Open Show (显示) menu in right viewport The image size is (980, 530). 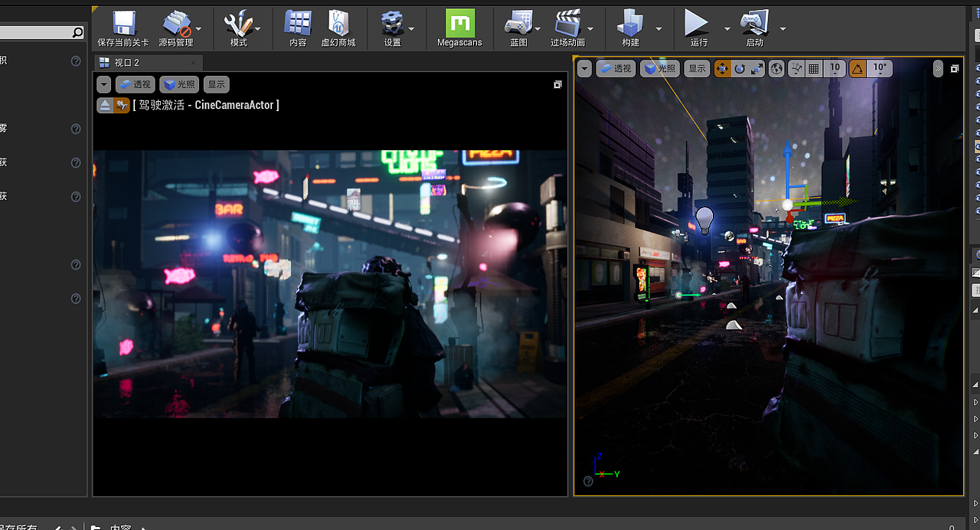pyautogui.click(x=697, y=69)
